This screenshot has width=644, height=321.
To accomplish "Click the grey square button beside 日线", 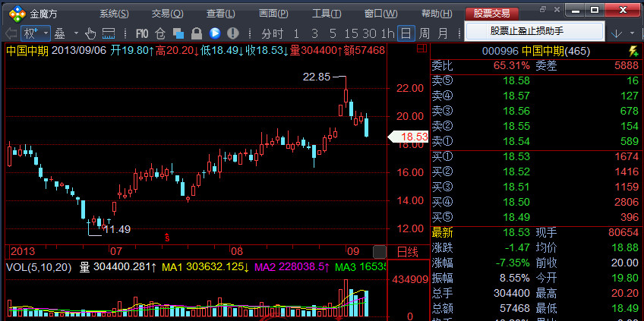I will pos(380,252).
